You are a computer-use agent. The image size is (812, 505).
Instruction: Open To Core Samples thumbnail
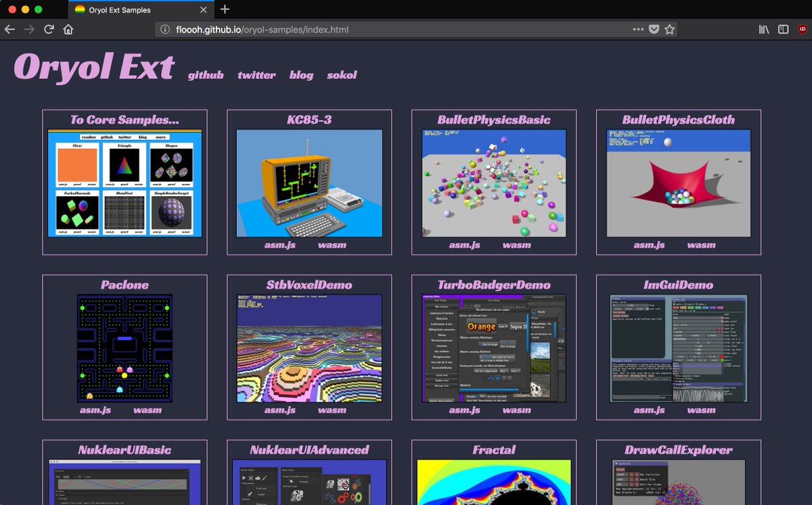[x=125, y=183]
